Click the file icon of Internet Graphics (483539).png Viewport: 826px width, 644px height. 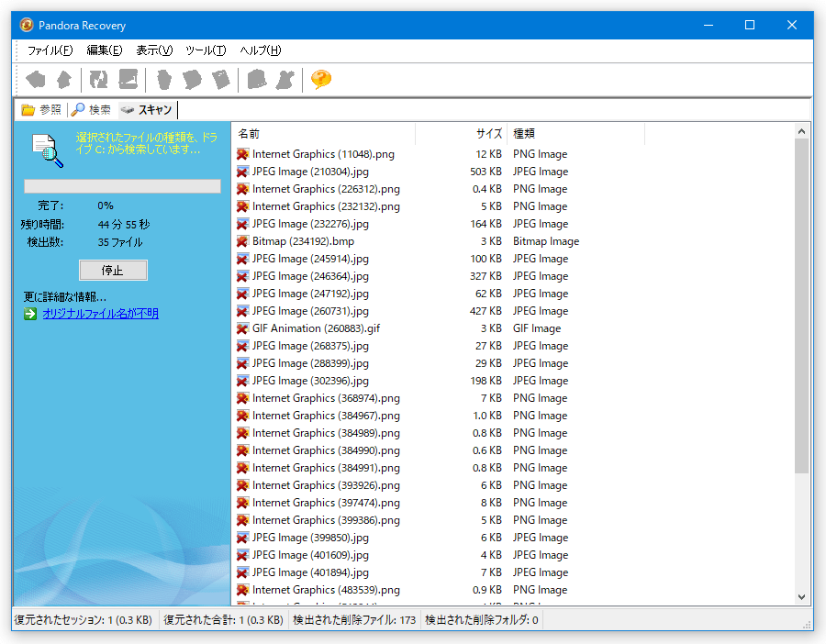[242, 590]
